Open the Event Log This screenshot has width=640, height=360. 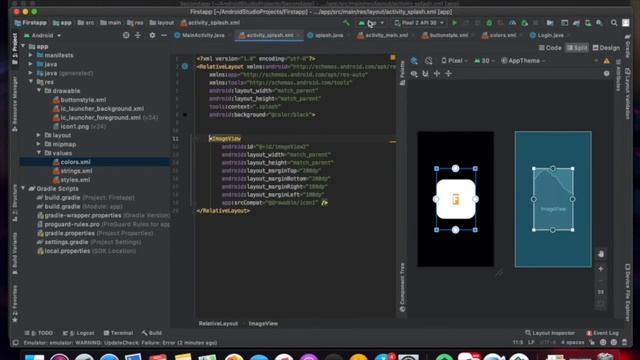click(x=603, y=333)
